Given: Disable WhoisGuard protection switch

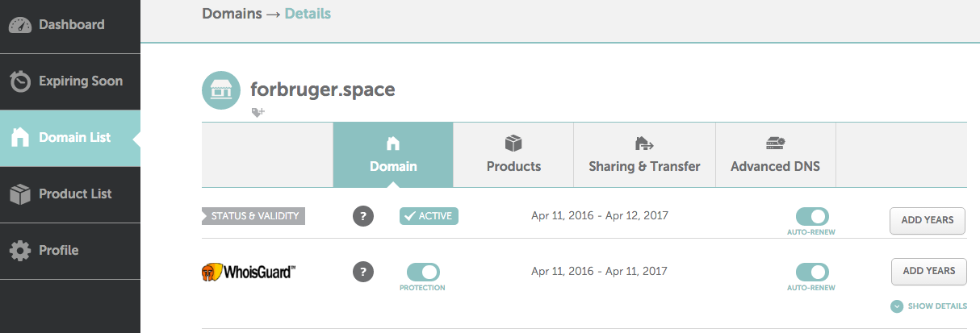Looking at the screenshot, I should pyautogui.click(x=423, y=272).
